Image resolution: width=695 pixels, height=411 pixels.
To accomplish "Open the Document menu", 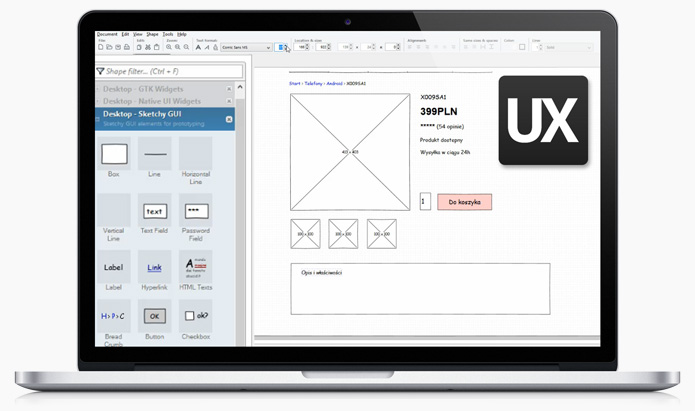I will (107, 34).
